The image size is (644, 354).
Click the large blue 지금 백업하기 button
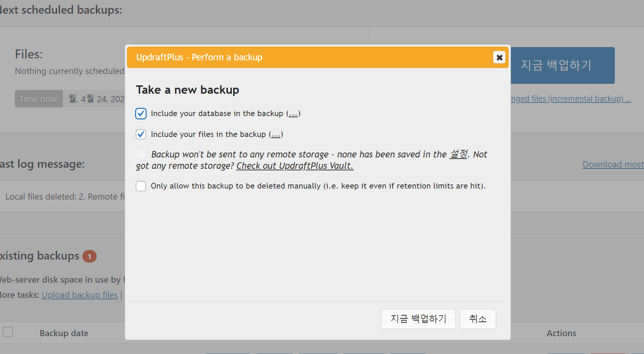pyautogui.click(x=562, y=65)
